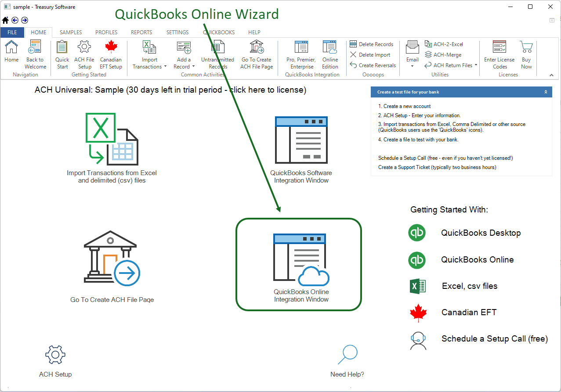The image size is (561, 392).
Task: Switch to the PROFILES tab
Action: pyautogui.click(x=106, y=32)
